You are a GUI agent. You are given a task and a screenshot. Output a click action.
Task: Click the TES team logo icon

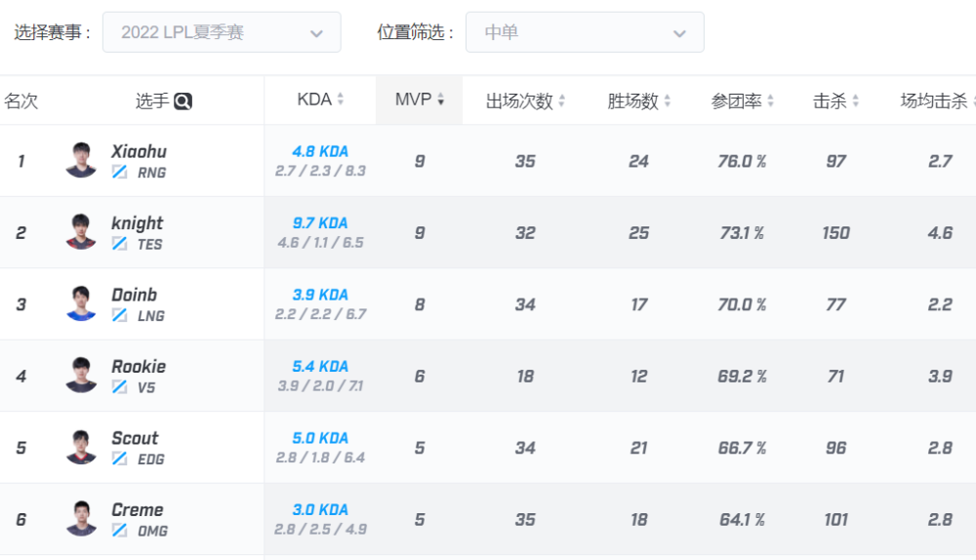coord(120,244)
